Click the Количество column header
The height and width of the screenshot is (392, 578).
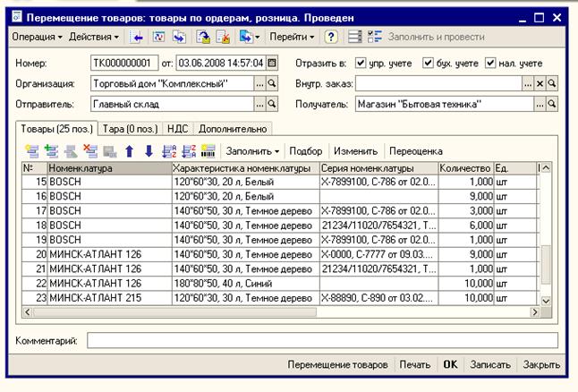coord(465,167)
